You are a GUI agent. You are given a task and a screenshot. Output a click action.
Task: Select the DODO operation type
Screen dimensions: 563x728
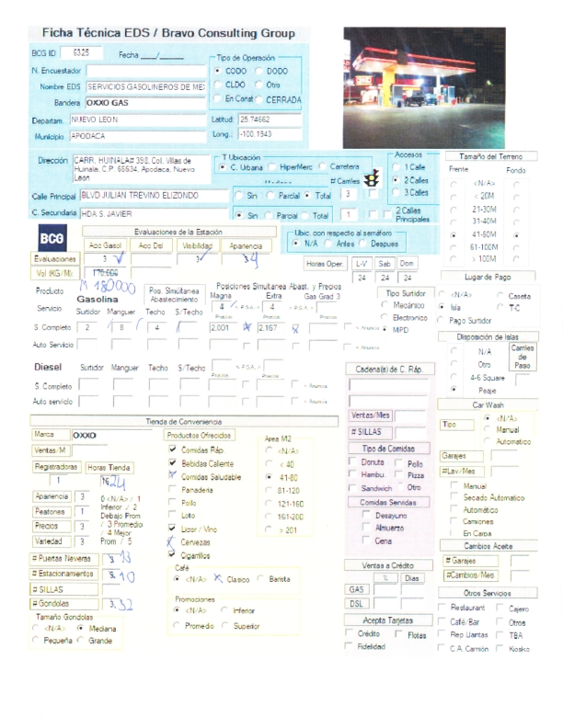[x=259, y=71]
